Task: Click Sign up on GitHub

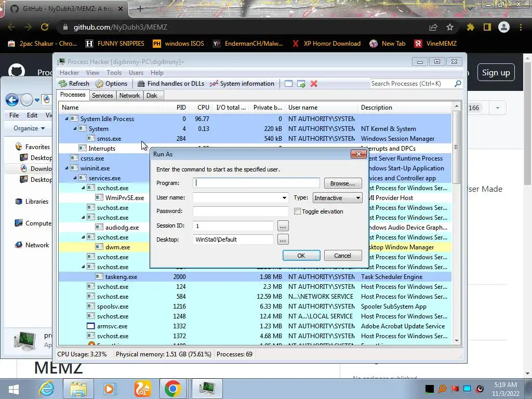Action: [x=496, y=73]
